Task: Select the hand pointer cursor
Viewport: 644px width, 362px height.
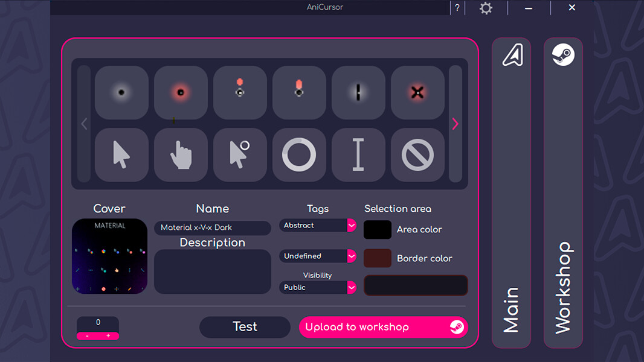Action: click(x=180, y=155)
